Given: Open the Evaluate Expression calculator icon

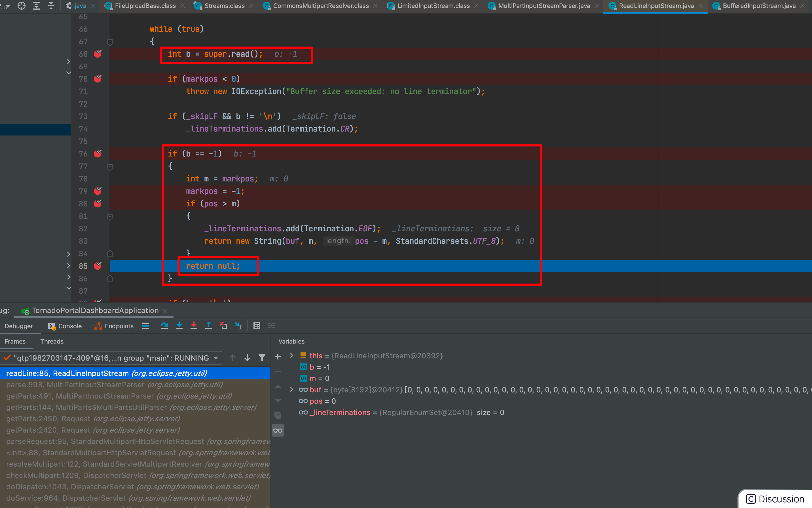Looking at the screenshot, I should [x=257, y=325].
